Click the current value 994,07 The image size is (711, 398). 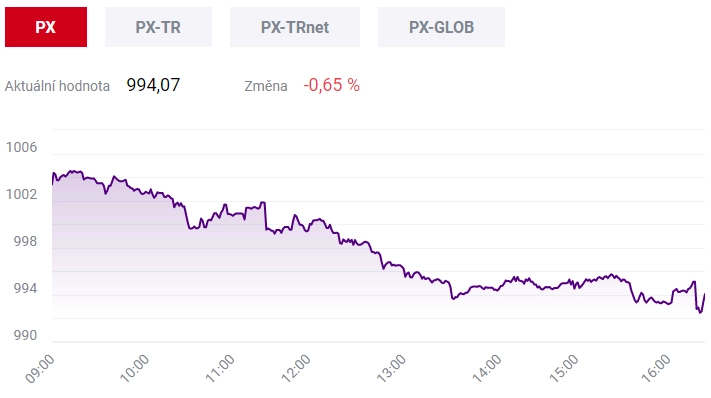pyautogui.click(x=153, y=85)
